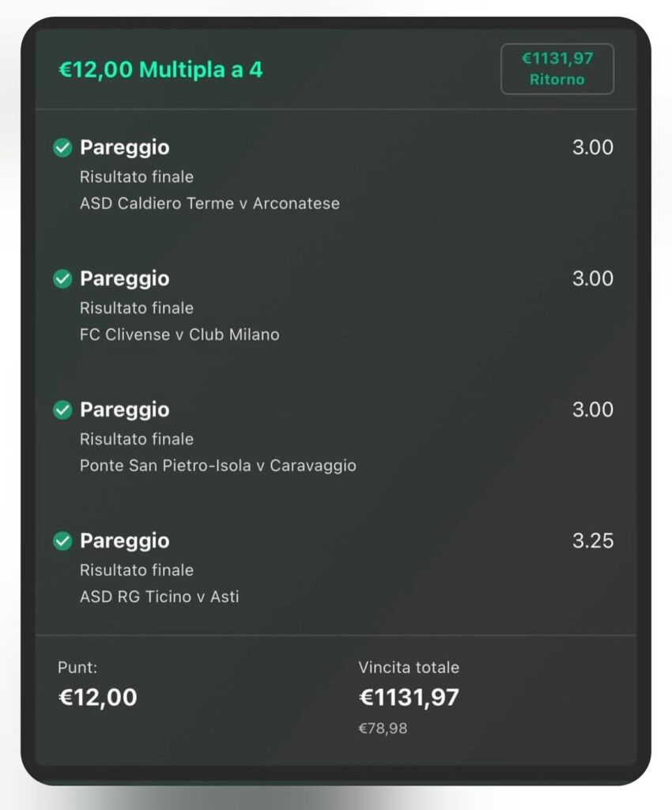Open the Ponte San Pietro-Isola v Caravaggio match

[217, 466]
